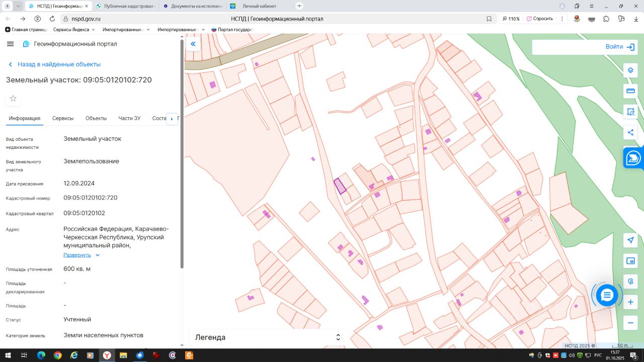644x362 pixels.
Task: Activate the area search selection tool
Action: point(630,112)
